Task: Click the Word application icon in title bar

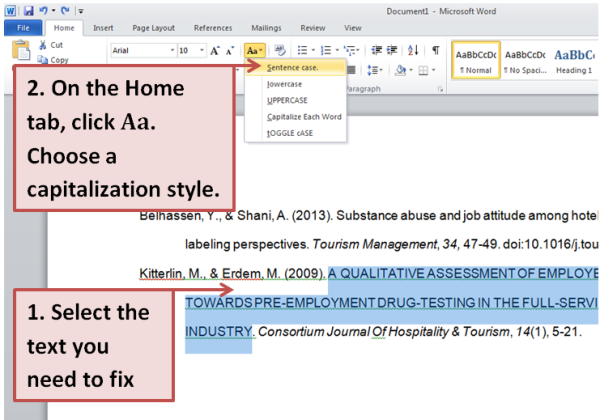Action: (11, 11)
